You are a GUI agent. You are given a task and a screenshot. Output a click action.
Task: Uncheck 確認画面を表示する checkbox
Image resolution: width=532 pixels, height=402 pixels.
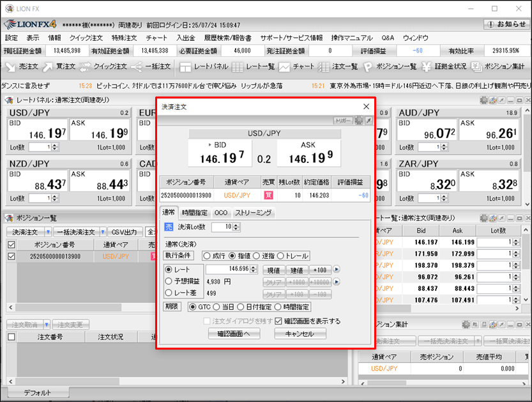coord(278,321)
